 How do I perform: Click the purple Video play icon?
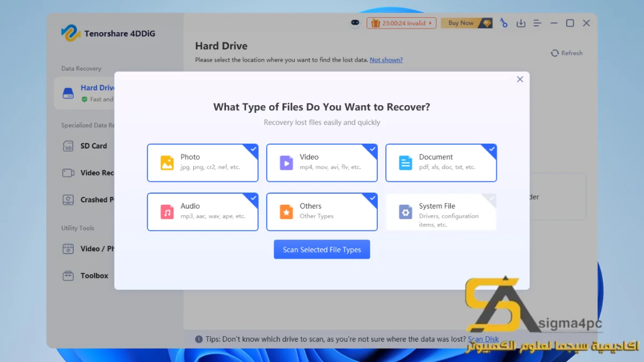click(286, 162)
